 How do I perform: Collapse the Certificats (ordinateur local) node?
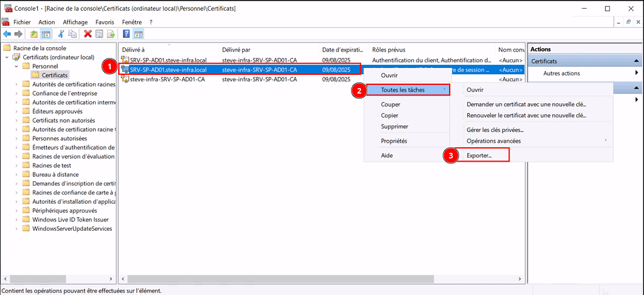[7, 57]
